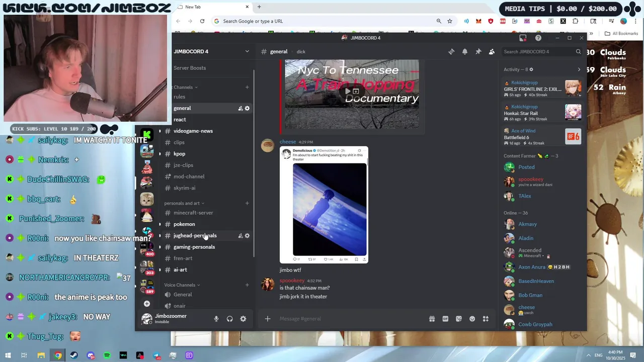Open the apps launcher icon in message bar
644x362 pixels.
point(486,319)
